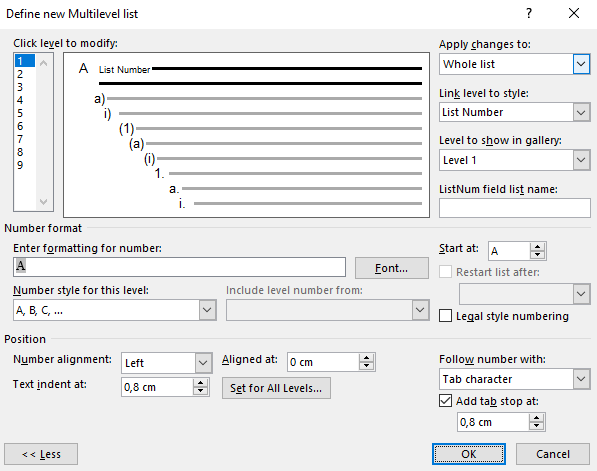Select level 3 in the level list
Viewport: 597px width, 471px height.
[25, 87]
